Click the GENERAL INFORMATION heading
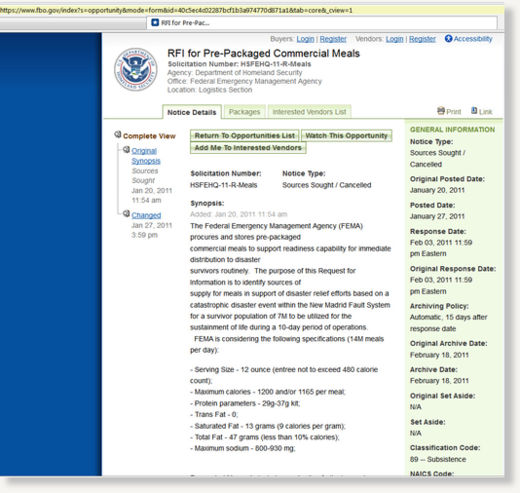Screen dimensions: 520x493 452,130
